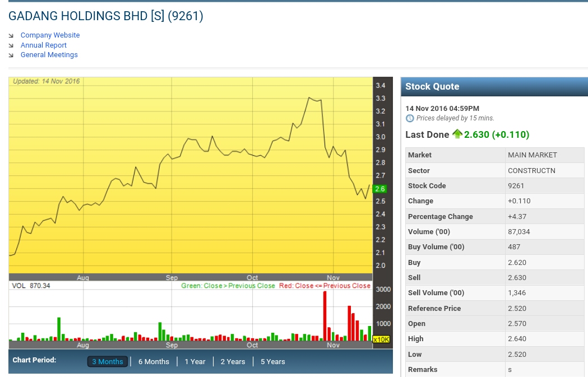The width and height of the screenshot is (588, 377).
Task: Click the green legend text Close > Previous Close
Action: coord(228,286)
